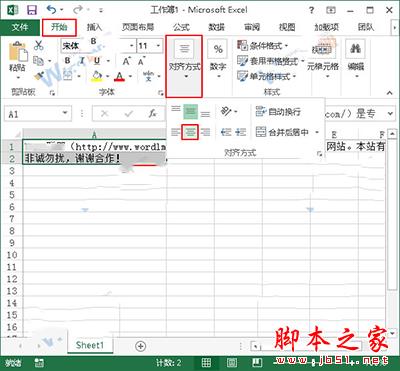
Task: Click the cell borders icon
Action: point(68,76)
